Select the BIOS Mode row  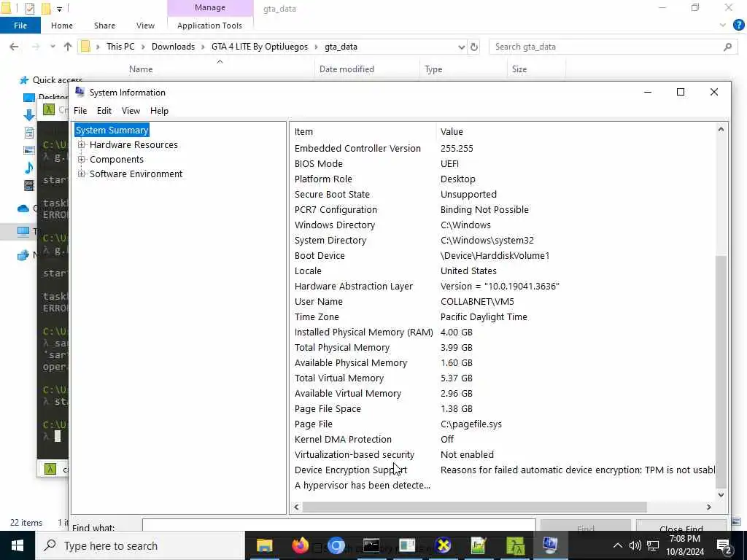[x=503, y=163]
